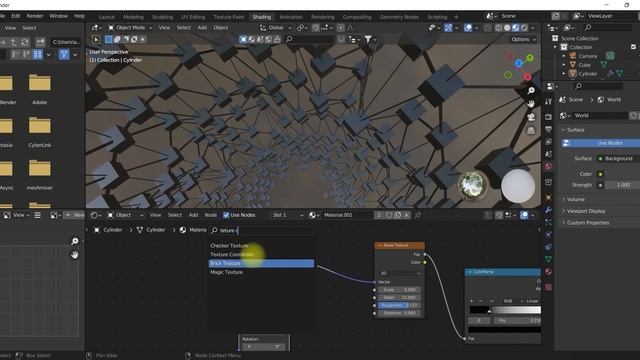The width and height of the screenshot is (640, 360).
Task: Open the viewport Options dropdown
Action: (x=523, y=40)
